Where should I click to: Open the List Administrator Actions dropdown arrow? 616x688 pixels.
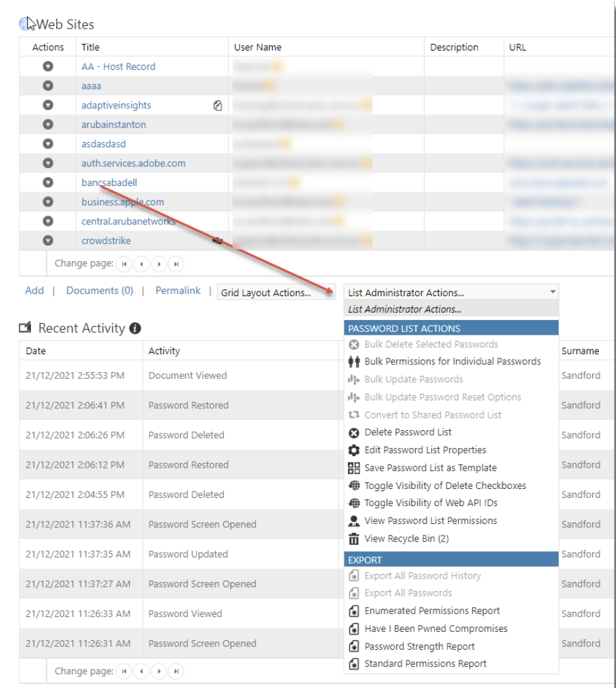(x=554, y=292)
